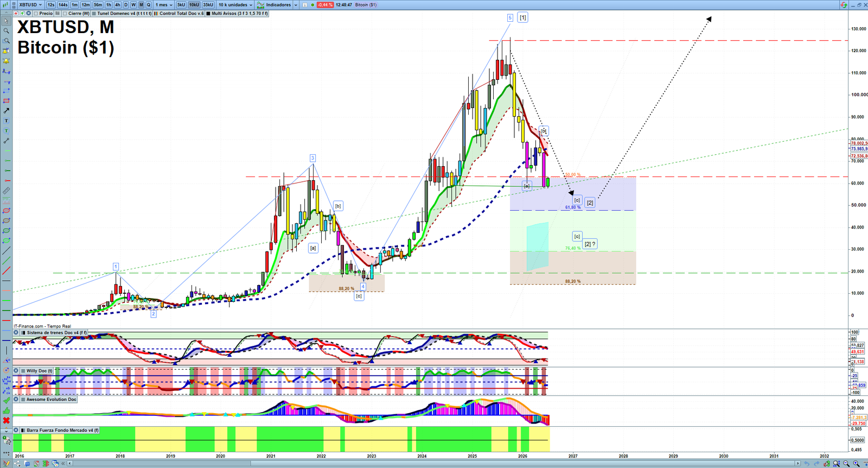This screenshot has width=868, height=468.
Task: Select the D daily timeframe
Action: click(126, 5)
